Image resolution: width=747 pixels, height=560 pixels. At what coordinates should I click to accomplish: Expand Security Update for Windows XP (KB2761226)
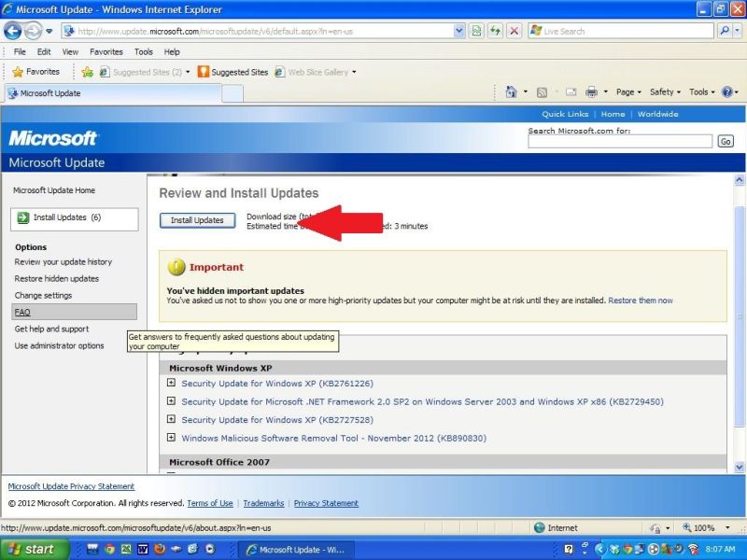(x=171, y=383)
